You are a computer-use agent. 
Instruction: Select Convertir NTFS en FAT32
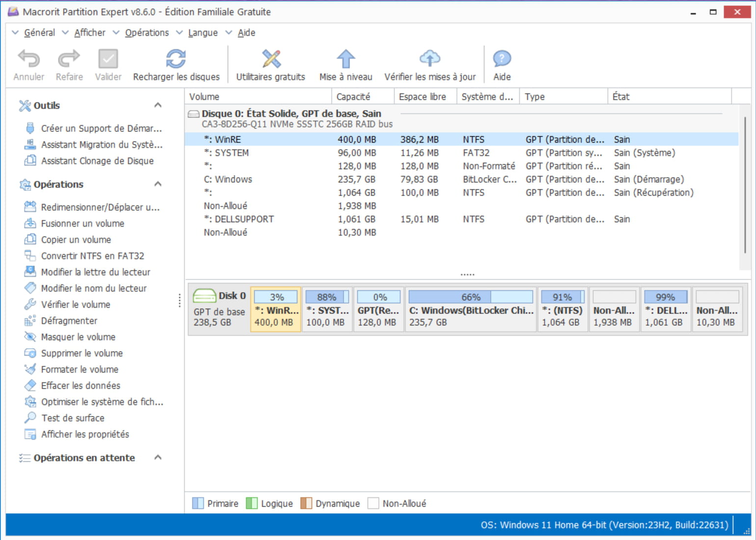(x=84, y=256)
